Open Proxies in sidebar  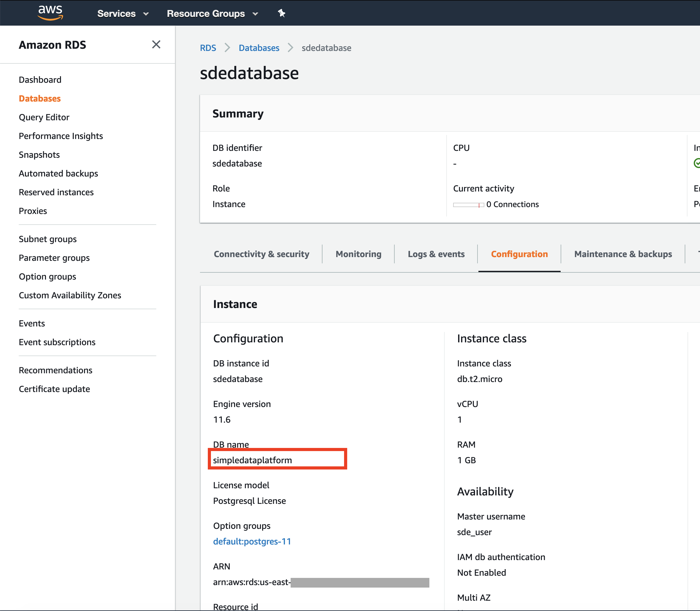(33, 211)
